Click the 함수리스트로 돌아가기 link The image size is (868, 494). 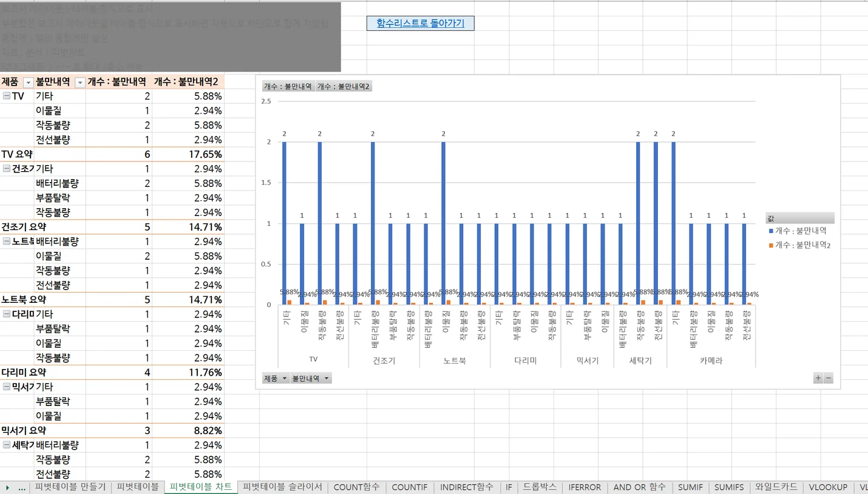(420, 23)
